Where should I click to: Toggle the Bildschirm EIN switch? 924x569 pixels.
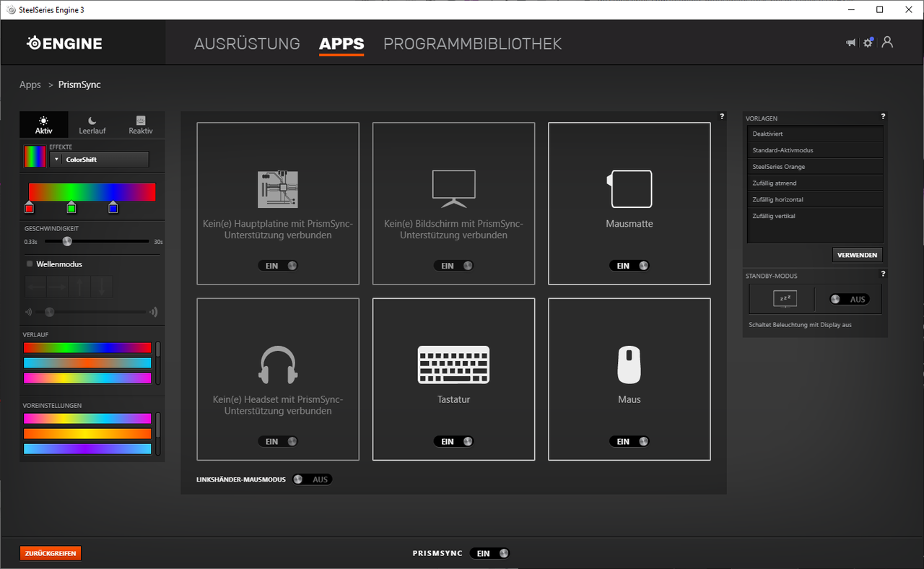453,266
